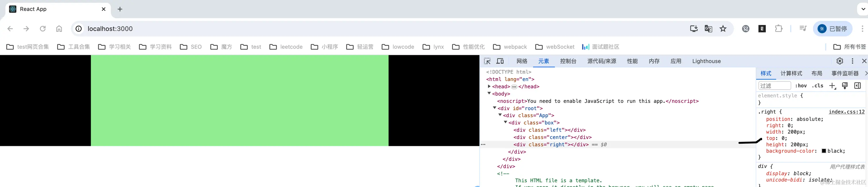Open the Extensions puzzle icon
The image size is (868, 187).
[778, 29]
